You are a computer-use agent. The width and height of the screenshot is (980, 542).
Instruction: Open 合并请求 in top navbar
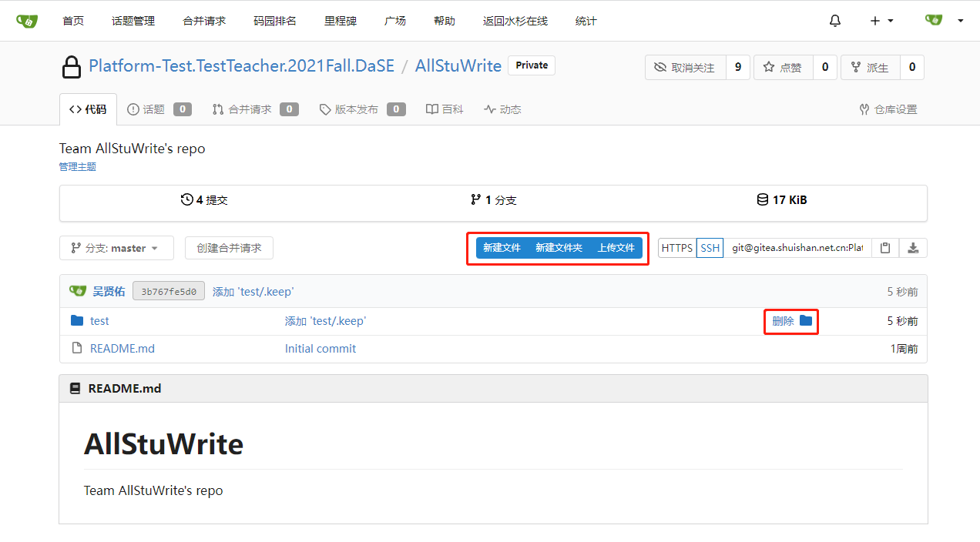[x=204, y=21]
